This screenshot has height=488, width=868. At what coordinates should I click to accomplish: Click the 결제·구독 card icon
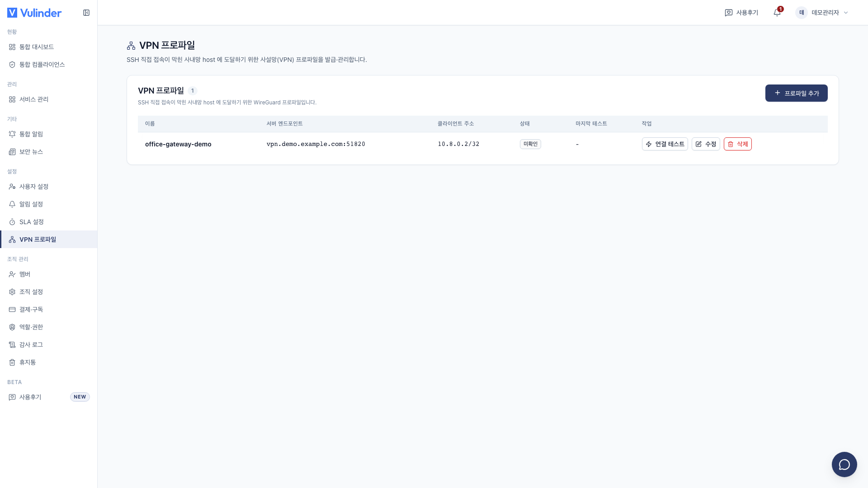pyautogui.click(x=12, y=310)
